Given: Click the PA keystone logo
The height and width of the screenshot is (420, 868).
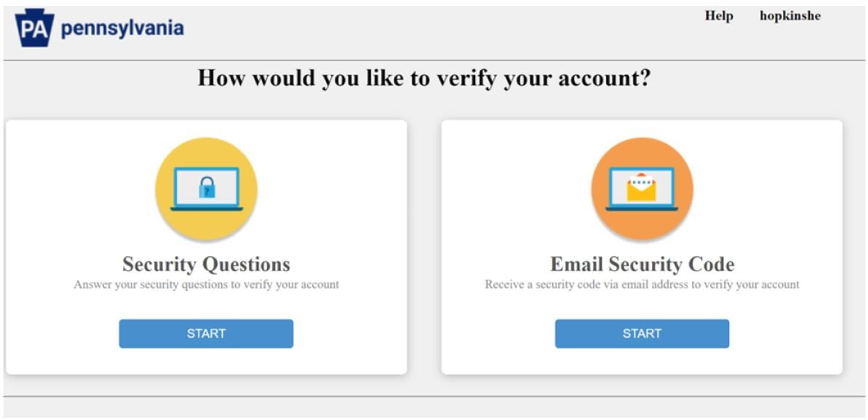Looking at the screenshot, I should coord(33,29).
